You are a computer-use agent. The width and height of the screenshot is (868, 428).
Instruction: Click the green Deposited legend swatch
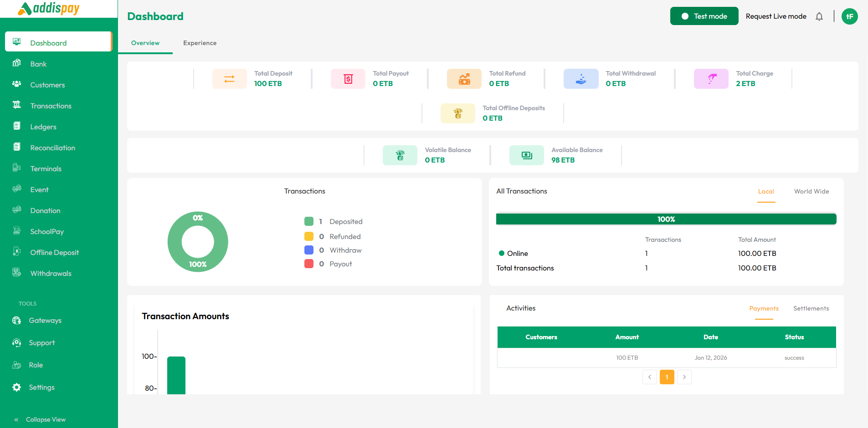tap(309, 221)
